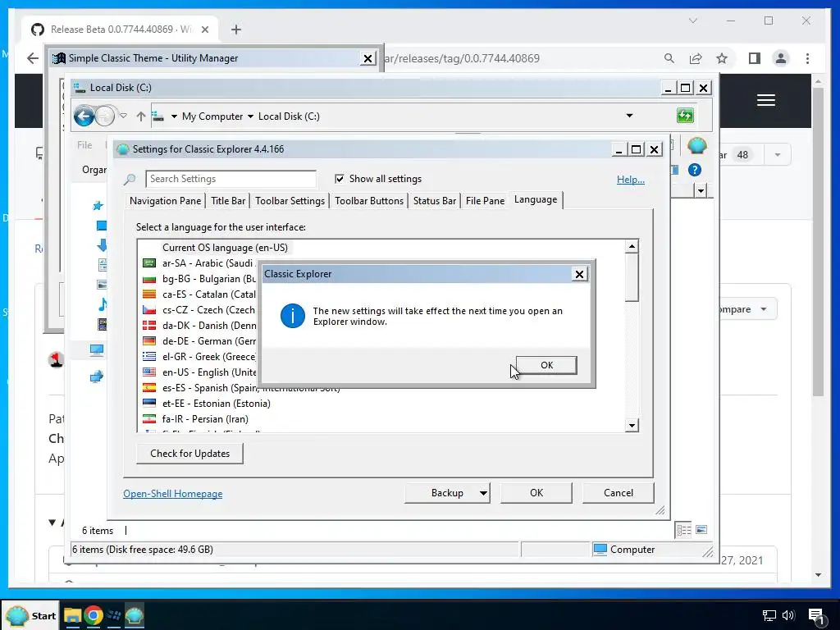Click the search magnifier icon in settings
This screenshot has width=840, height=630.
[x=129, y=180]
